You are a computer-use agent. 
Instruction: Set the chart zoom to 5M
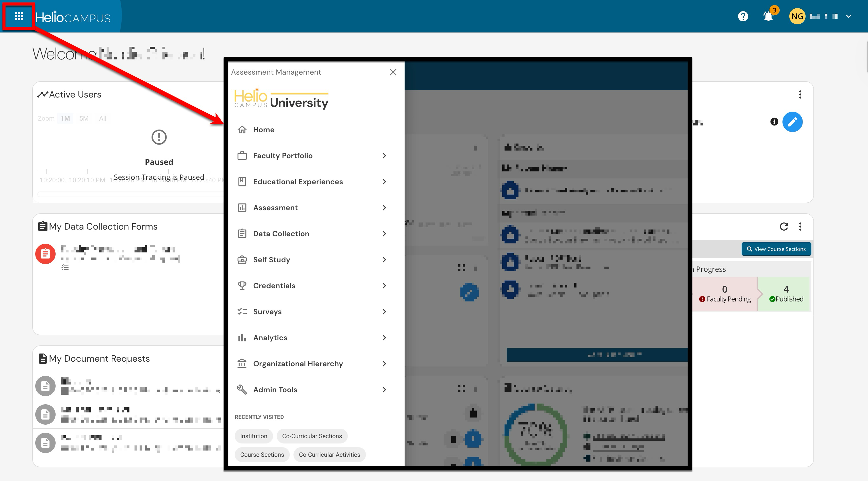point(84,118)
